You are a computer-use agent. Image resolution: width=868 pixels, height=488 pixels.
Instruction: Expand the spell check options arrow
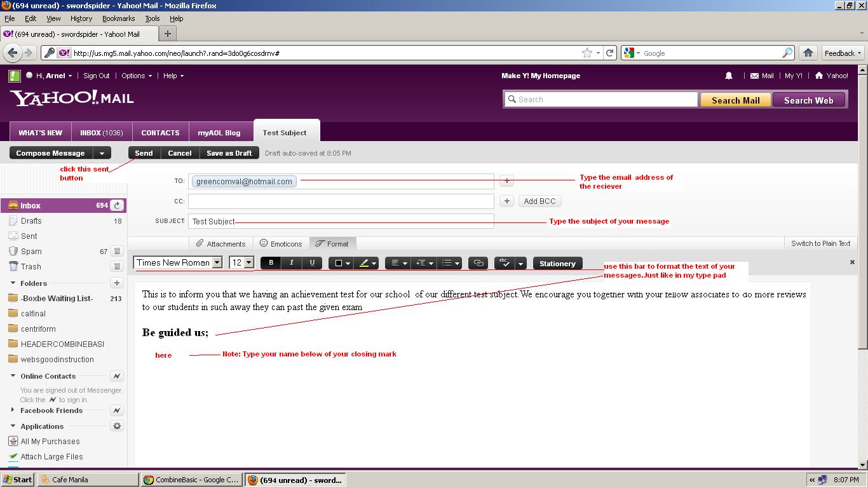521,263
